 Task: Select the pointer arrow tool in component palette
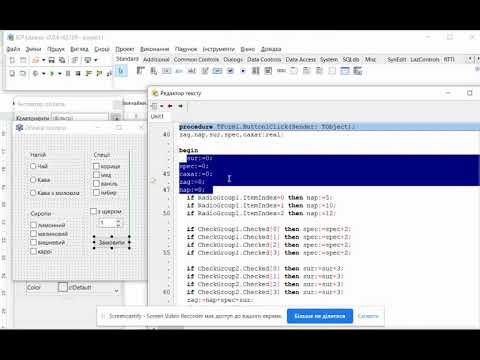[x=121, y=71]
